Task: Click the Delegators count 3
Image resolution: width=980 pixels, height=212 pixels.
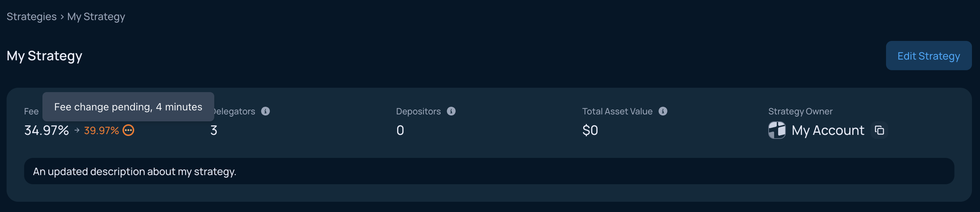Action: coord(214,130)
